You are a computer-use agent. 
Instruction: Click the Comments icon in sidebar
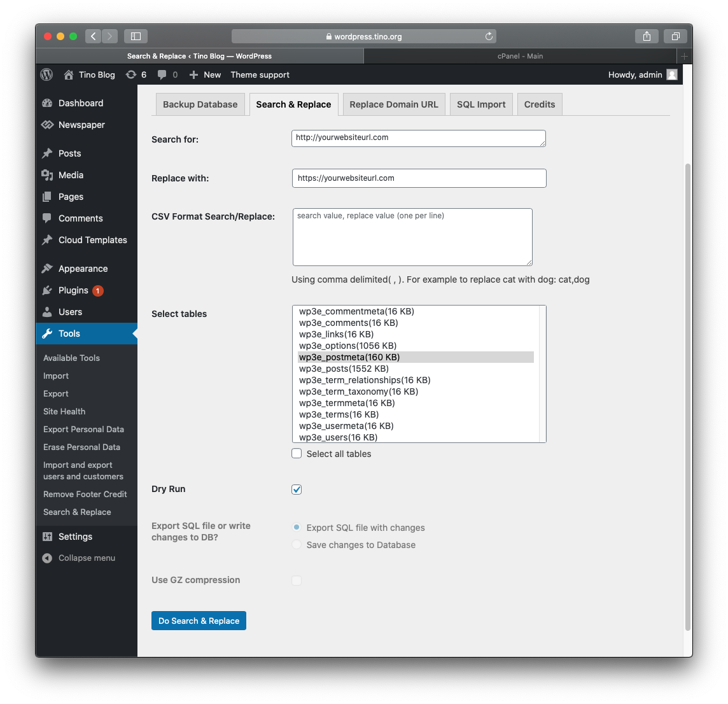(47, 218)
